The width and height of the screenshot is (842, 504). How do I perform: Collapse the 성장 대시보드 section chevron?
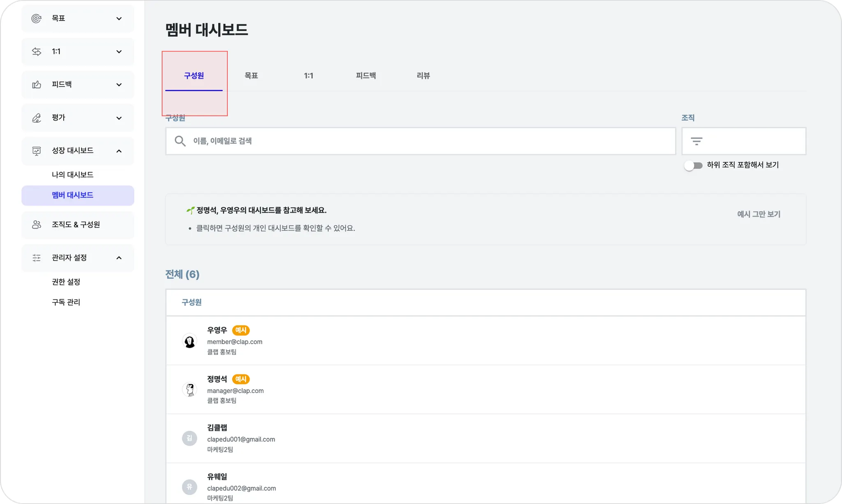click(119, 151)
